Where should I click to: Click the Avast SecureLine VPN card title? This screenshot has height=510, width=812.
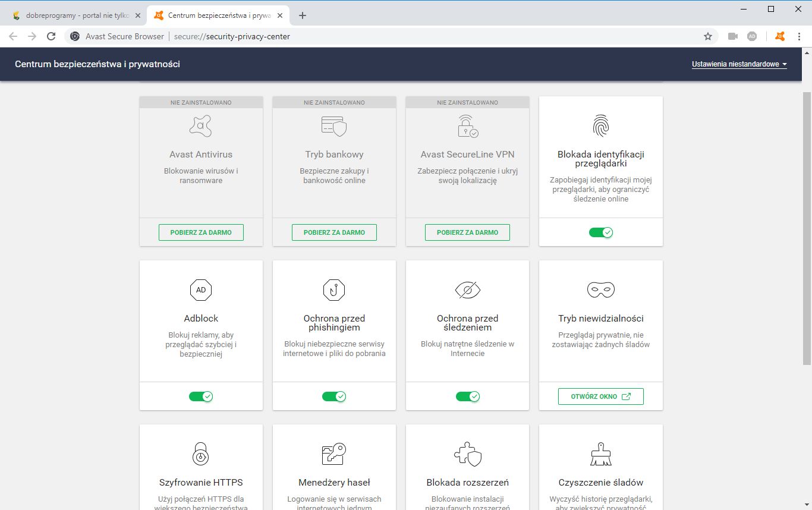467,155
